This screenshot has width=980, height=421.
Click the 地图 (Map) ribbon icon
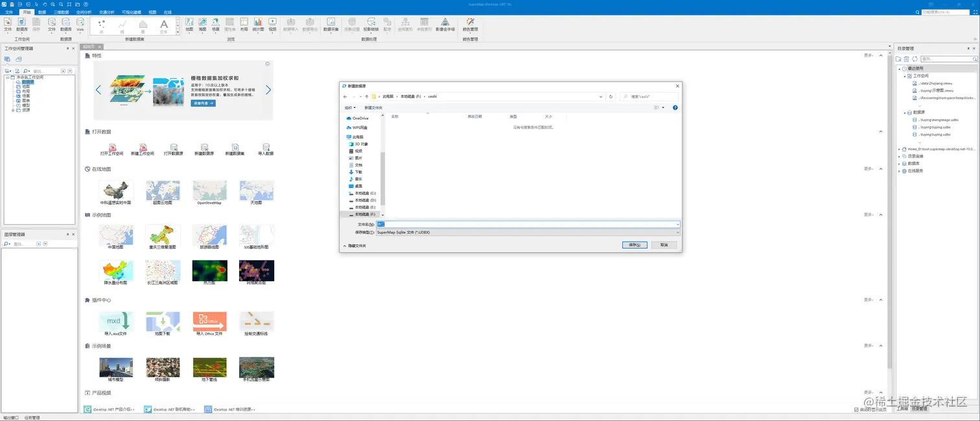tap(189, 24)
